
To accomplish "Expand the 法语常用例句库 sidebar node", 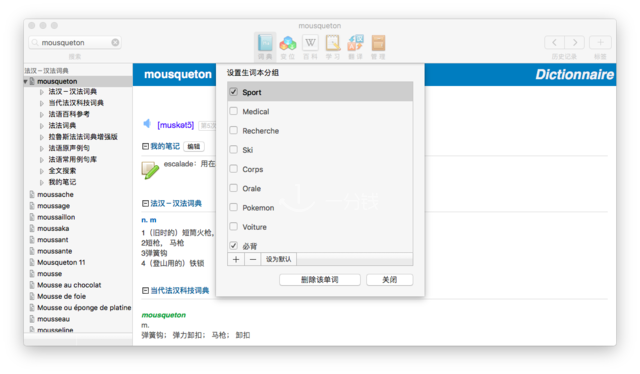I will point(42,160).
